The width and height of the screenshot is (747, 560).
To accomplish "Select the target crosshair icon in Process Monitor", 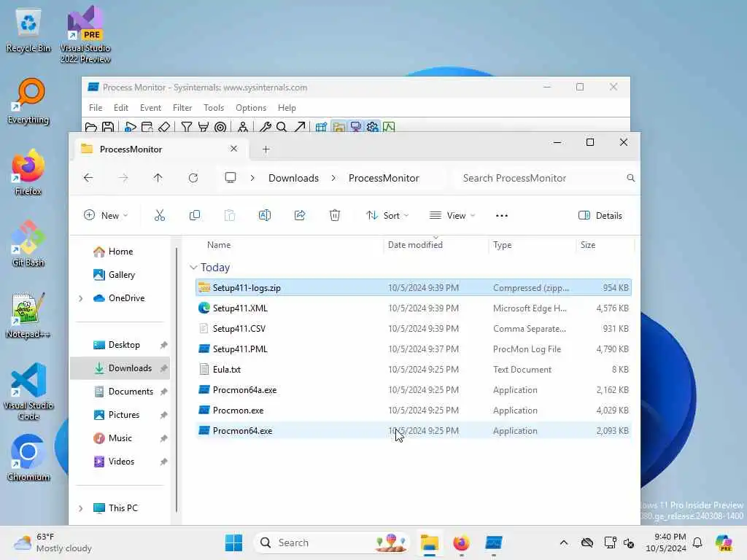I will (x=220, y=127).
